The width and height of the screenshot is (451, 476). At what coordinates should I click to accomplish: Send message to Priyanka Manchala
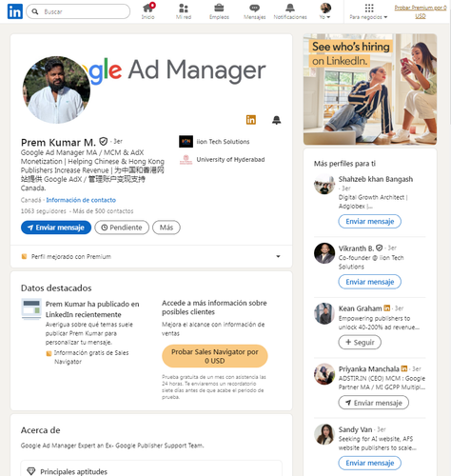(x=373, y=403)
